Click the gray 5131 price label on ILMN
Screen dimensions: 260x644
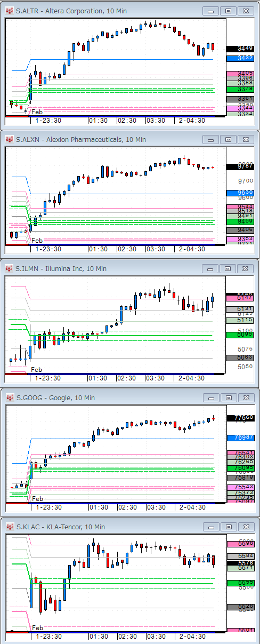[x=240, y=309]
